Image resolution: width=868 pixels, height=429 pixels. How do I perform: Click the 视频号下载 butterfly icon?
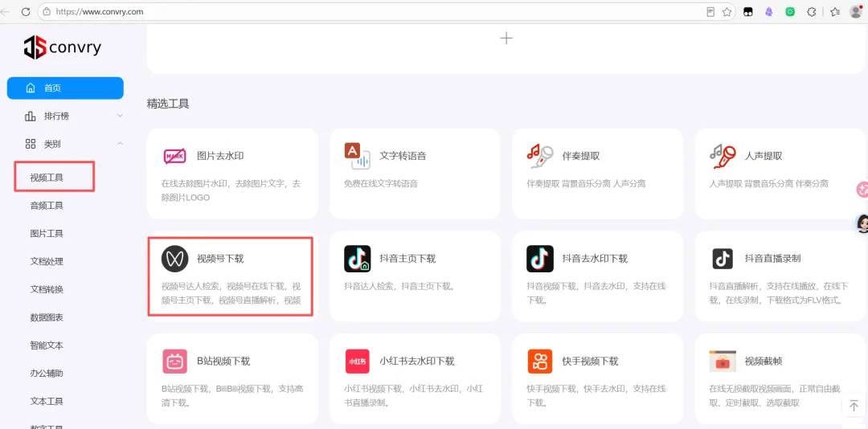175,259
